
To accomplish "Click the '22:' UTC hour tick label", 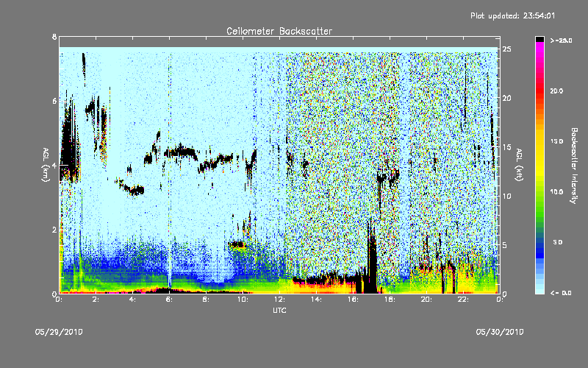I will (463, 300).
